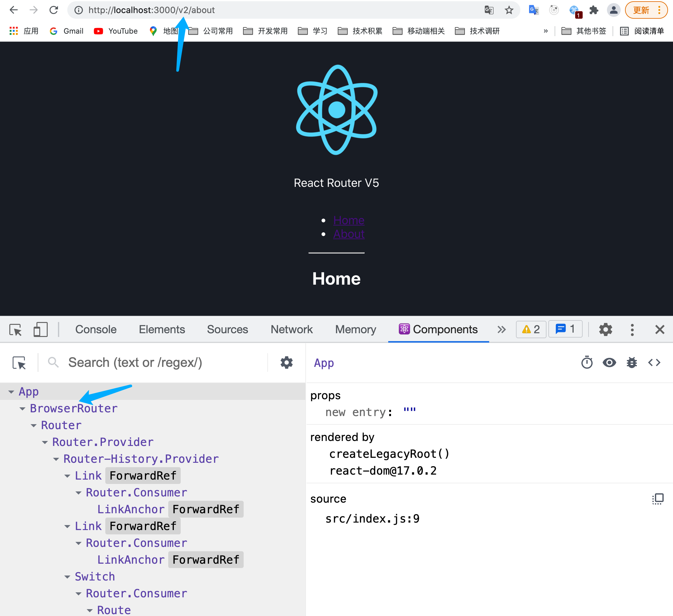Collapse the BrowserRouter tree node
The height and width of the screenshot is (616, 673).
point(22,409)
